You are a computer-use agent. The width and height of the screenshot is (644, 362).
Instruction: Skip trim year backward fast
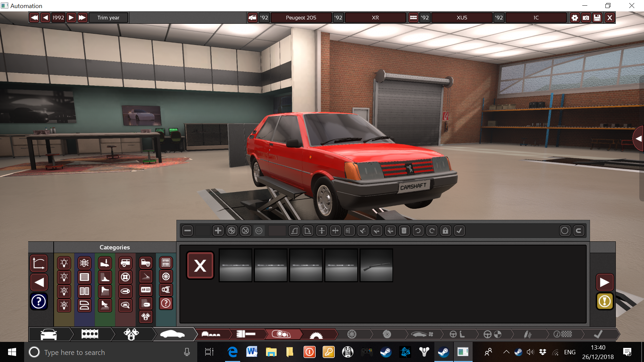coord(34,17)
